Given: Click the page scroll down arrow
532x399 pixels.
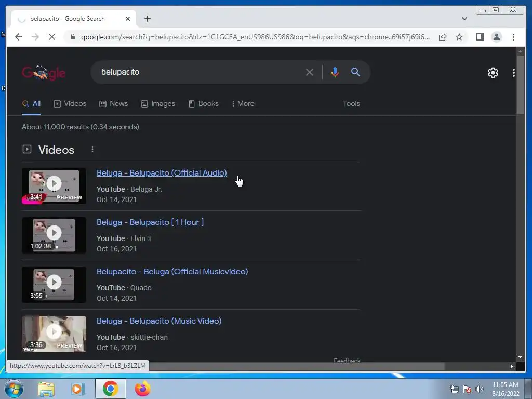Looking at the screenshot, I should (520, 357).
